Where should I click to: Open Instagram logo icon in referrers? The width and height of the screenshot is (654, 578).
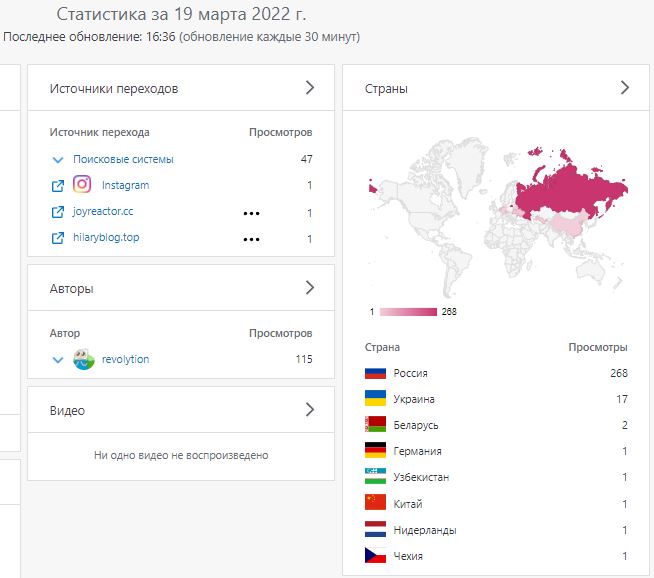[x=82, y=185]
